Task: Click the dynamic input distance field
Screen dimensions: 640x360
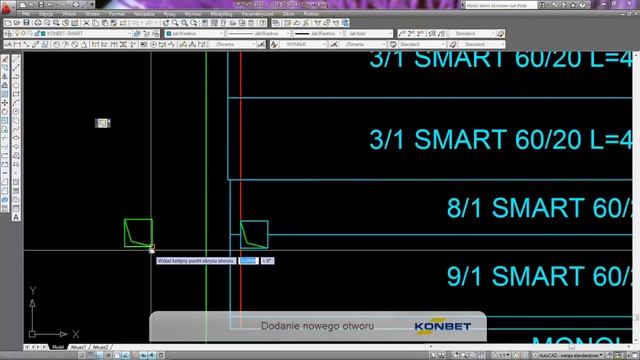Action: (x=248, y=260)
